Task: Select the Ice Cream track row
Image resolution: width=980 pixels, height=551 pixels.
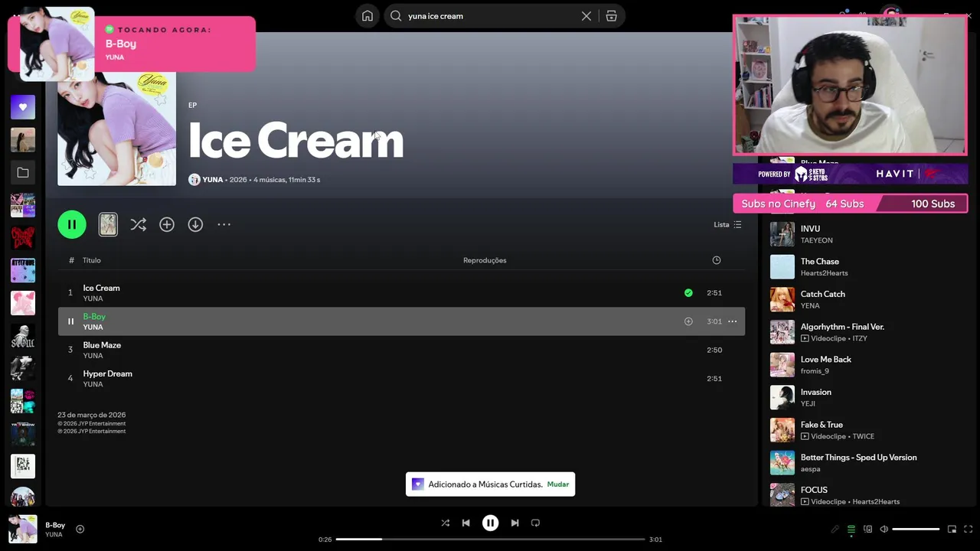Action: pyautogui.click(x=401, y=292)
